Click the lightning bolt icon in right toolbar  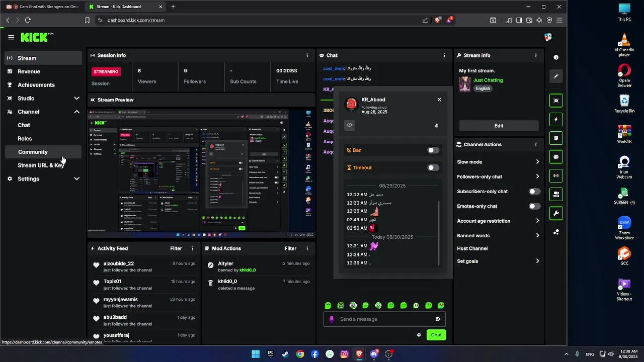tap(556, 120)
